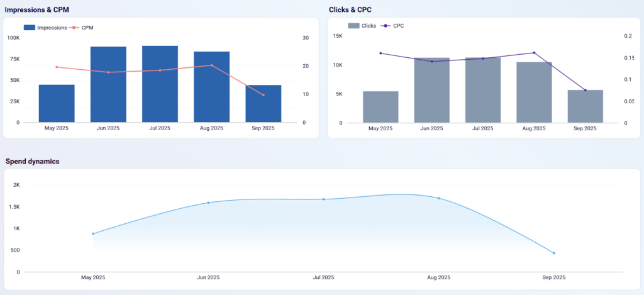Select the Sep 2025 spend data point
644x295 pixels.
554,253
